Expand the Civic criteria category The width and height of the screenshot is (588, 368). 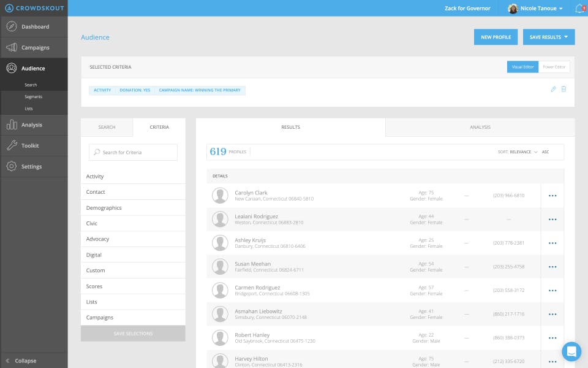point(133,223)
